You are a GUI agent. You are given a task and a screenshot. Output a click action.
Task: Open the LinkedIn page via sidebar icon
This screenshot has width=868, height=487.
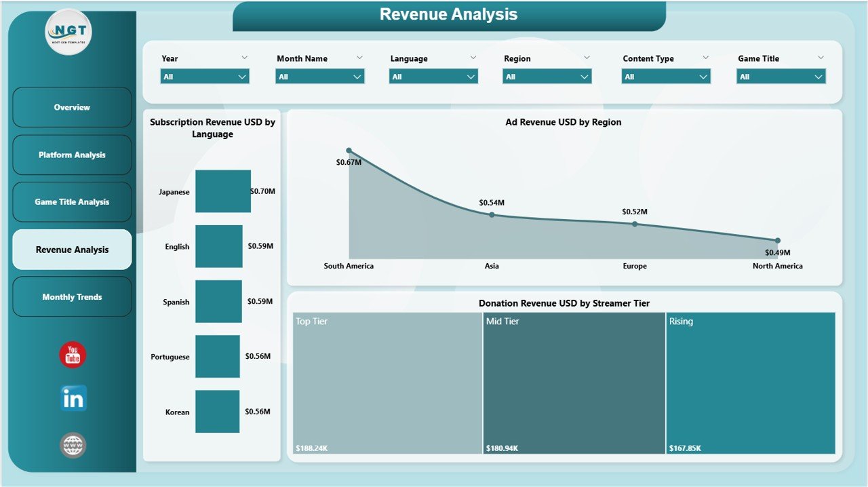72,399
